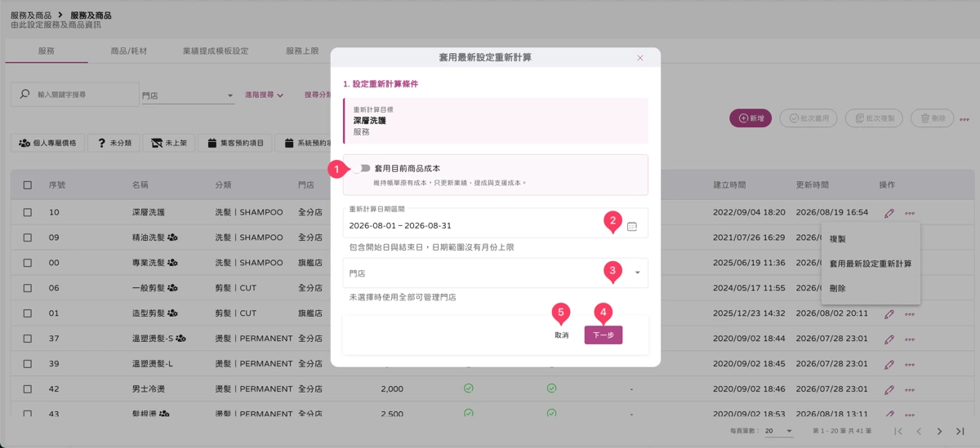Click the 名稱 column header
Screen dimensions: 980x448
coord(140,185)
